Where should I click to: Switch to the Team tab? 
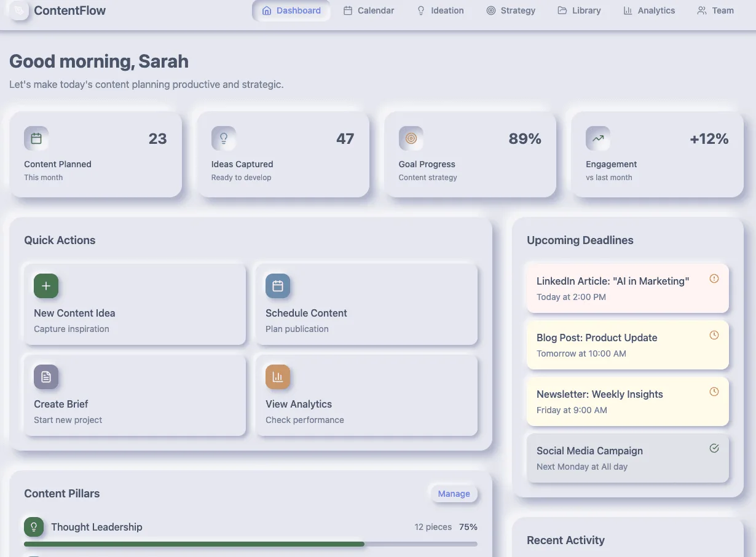pos(715,10)
